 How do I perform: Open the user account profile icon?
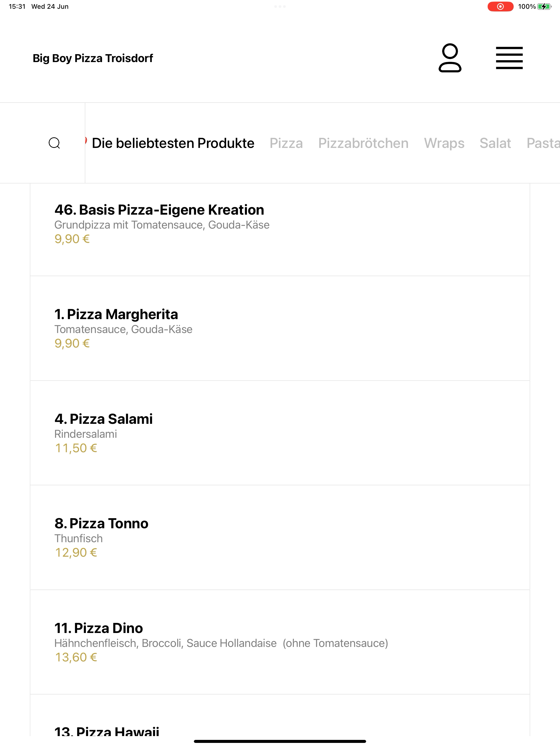click(x=450, y=58)
